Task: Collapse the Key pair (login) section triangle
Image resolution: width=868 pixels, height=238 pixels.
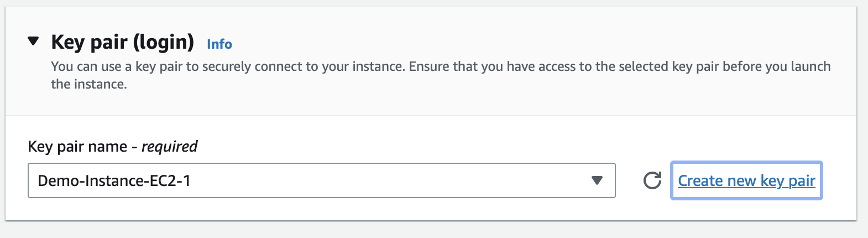Action: click(34, 41)
